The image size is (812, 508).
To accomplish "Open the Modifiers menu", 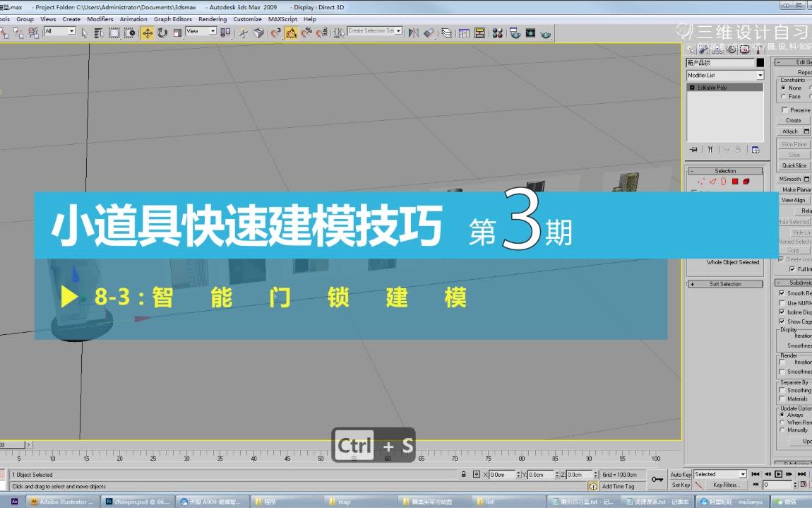I will [x=100, y=19].
